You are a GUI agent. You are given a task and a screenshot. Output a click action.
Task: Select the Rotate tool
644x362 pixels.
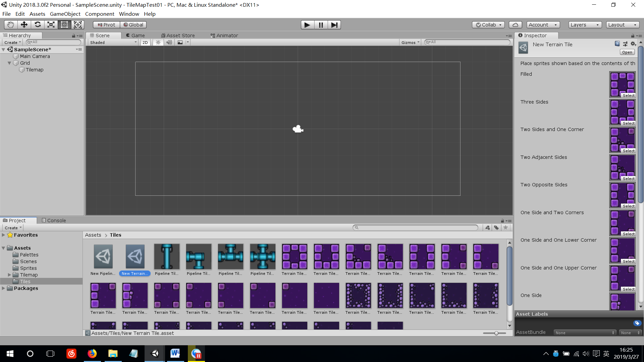(x=38, y=25)
